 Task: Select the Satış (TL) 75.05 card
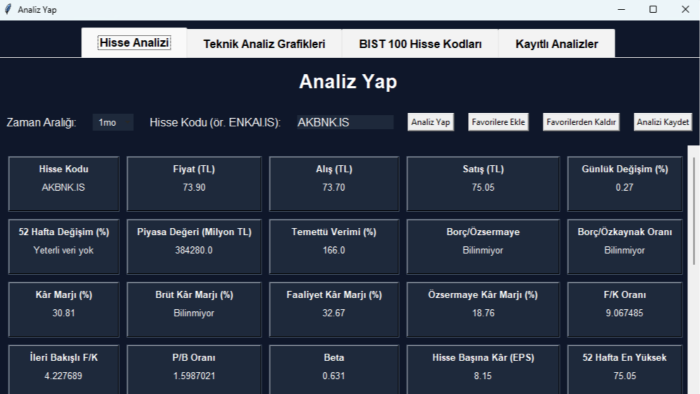[483, 183]
